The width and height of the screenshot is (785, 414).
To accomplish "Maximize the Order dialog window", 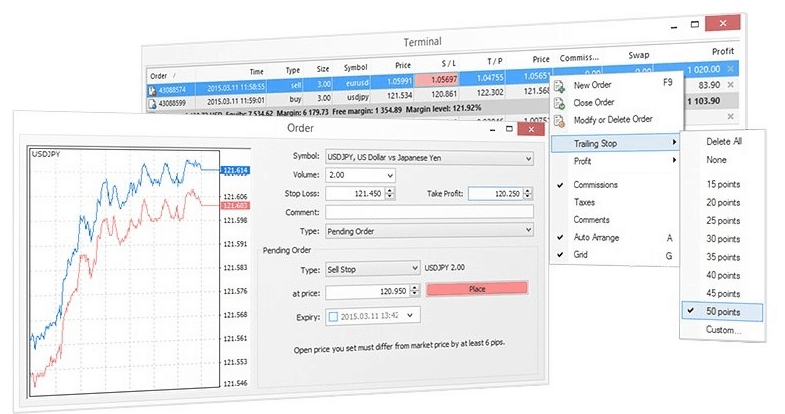I will (x=509, y=129).
